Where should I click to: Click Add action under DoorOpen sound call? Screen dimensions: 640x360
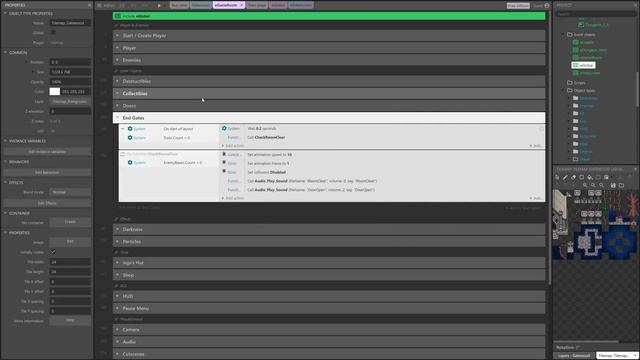pos(233,198)
